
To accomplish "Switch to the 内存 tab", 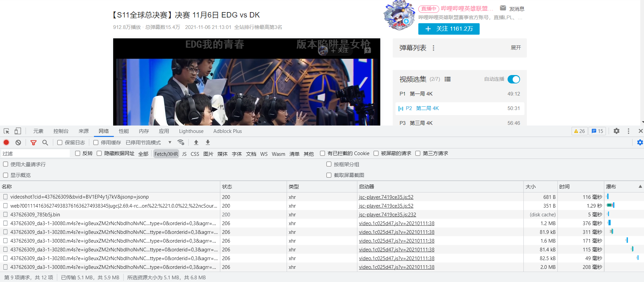I will (x=144, y=131).
